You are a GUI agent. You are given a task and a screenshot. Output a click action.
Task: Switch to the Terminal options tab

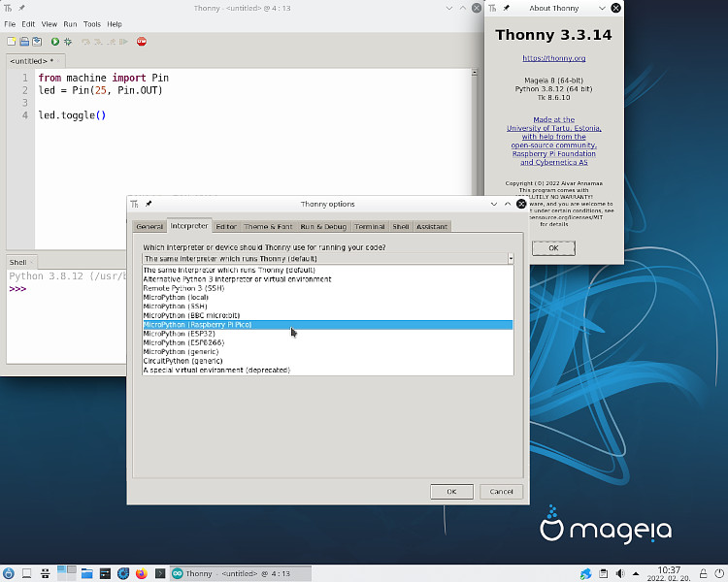click(x=370, y=226)
